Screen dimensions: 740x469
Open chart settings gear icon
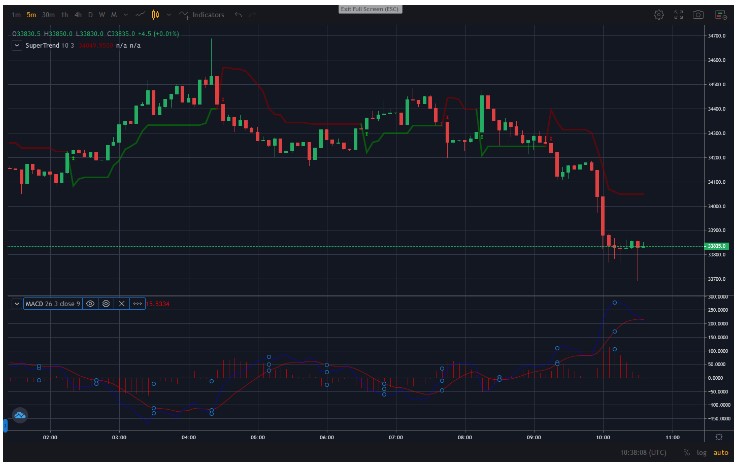pyautogui.click(x=659, y=15)
